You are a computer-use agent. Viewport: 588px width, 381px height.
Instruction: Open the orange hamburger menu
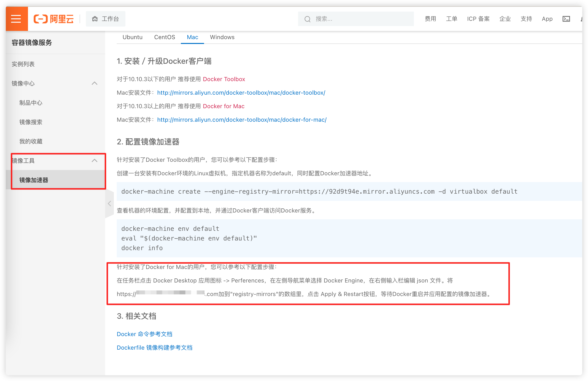[16, 19]
